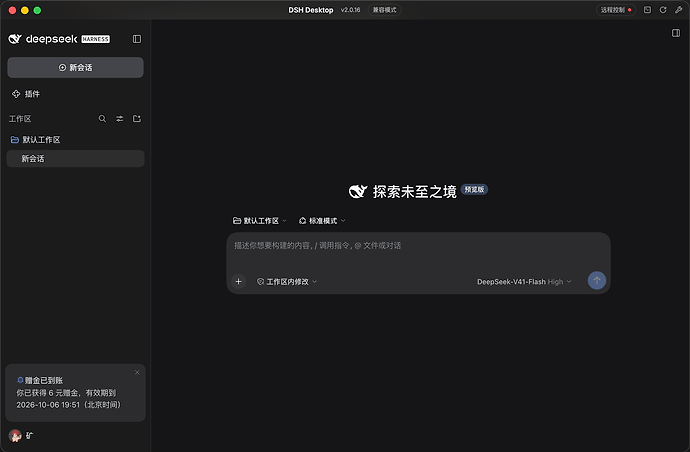This screenshot has width=690, height=452.
Task: Click the blue folder icon of 默认工作区
Action: tap(15, 140)
